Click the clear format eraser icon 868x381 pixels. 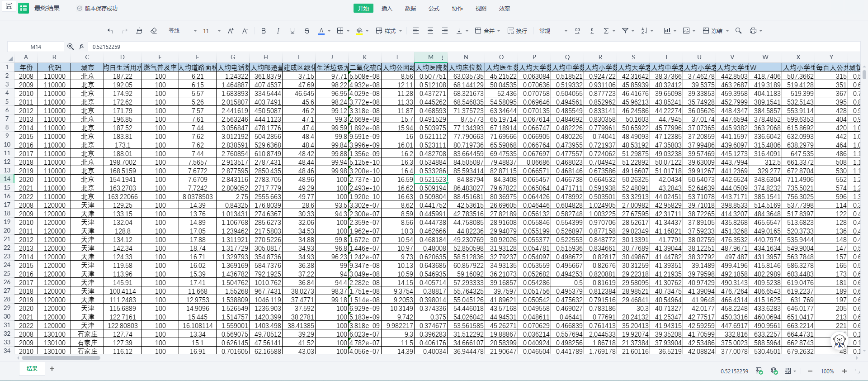(x=154, y=31)
